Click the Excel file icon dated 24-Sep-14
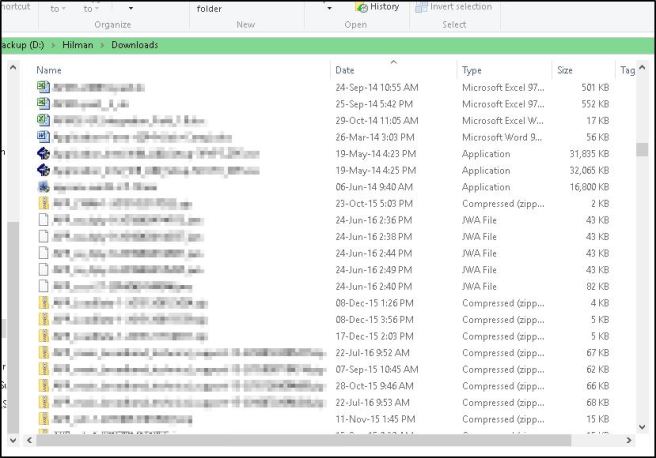Image resolution: width=656 pixels, height=458 pixels. click(43, 88)
